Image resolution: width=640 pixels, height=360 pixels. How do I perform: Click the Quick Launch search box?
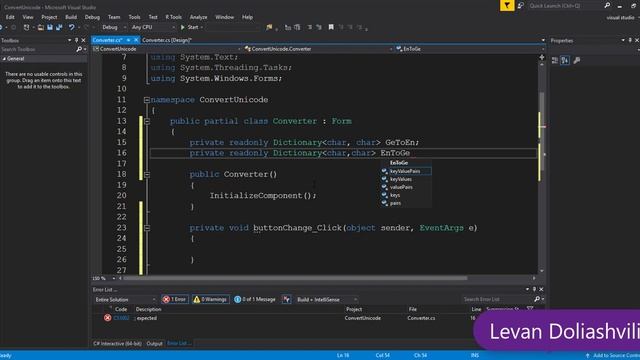565,6
